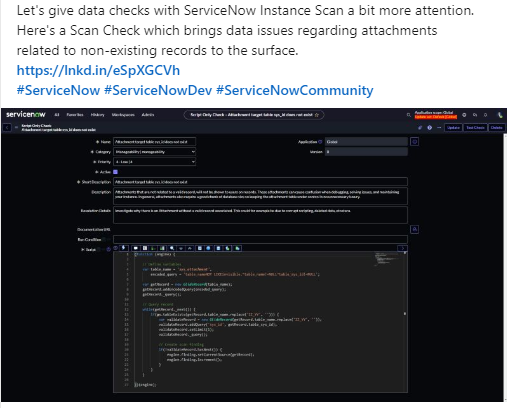
Task: Click the Documentation URL lock icon
Action: point(414,229)
